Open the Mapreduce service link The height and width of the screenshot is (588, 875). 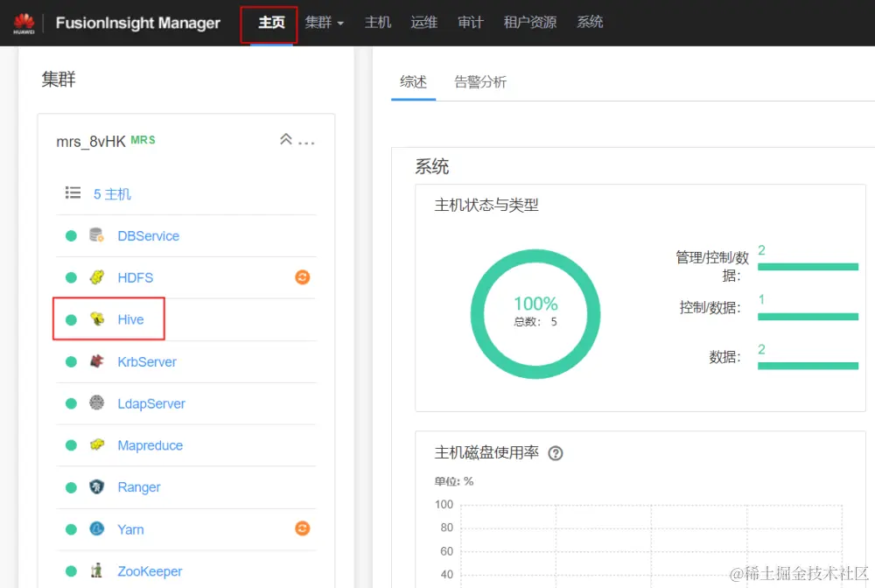[150, 445]
